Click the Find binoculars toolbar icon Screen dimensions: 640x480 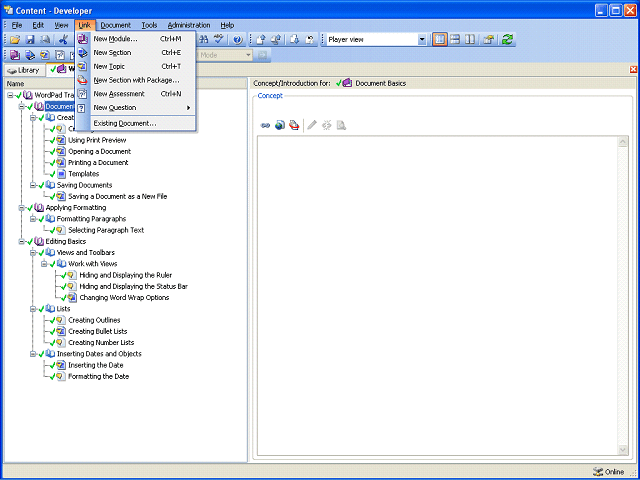coord(204,40)
